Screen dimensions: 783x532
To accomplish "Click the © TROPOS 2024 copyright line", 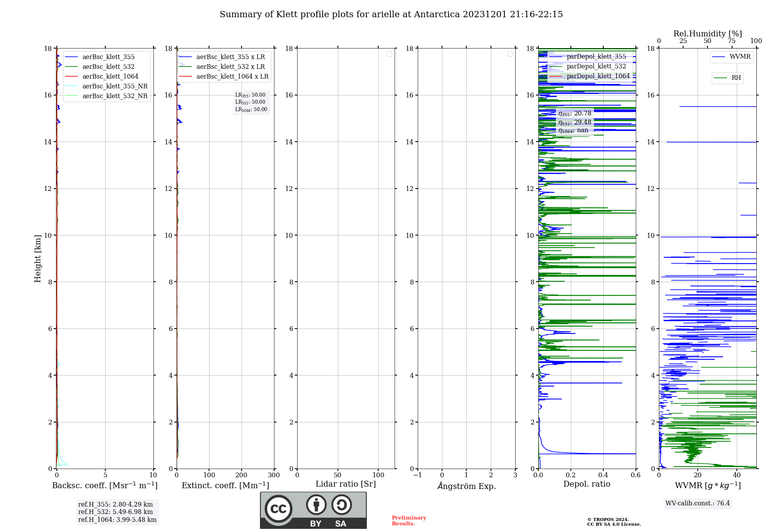I will tap(608, 519).
